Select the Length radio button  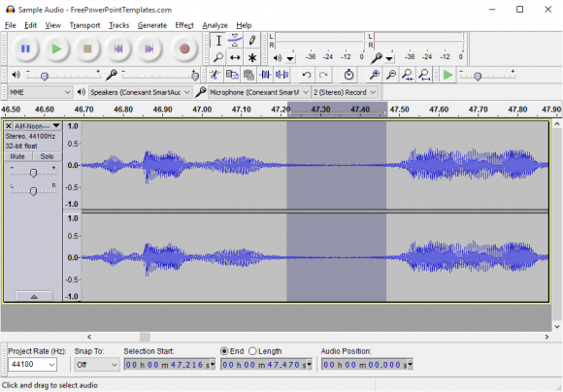(252, 351)
